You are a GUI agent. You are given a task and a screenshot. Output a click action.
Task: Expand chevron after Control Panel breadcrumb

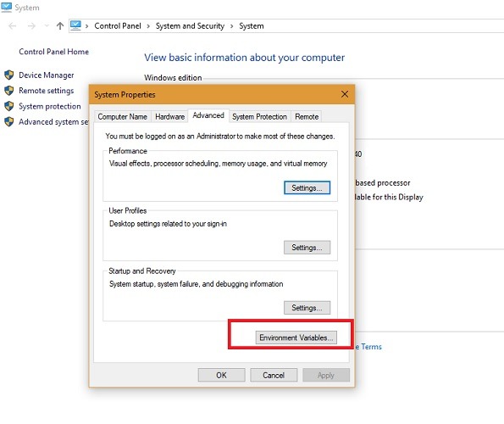(148, 26)
